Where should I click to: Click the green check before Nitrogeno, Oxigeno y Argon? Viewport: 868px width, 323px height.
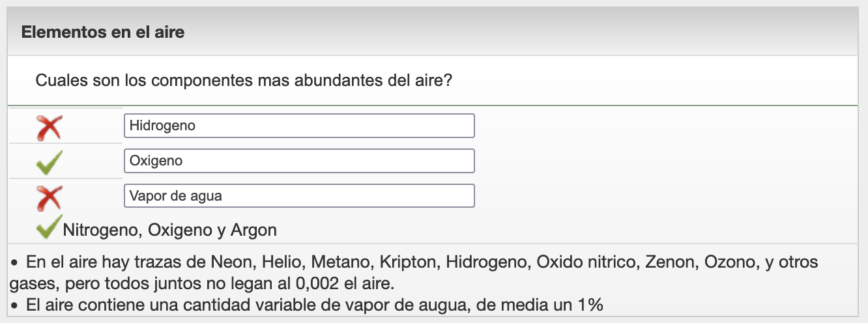tap(48, 227)
